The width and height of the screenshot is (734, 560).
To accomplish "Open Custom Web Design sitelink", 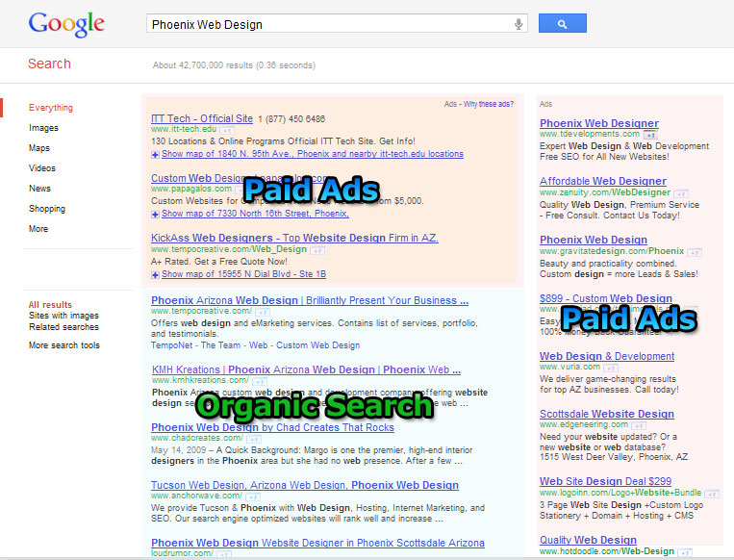I will pos(317,345).
